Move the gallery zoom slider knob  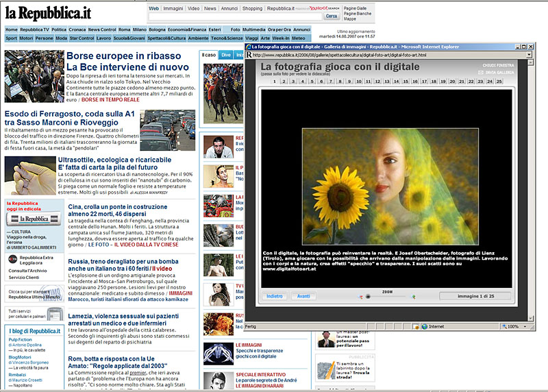pyautogui.click(x=368, y=297)
